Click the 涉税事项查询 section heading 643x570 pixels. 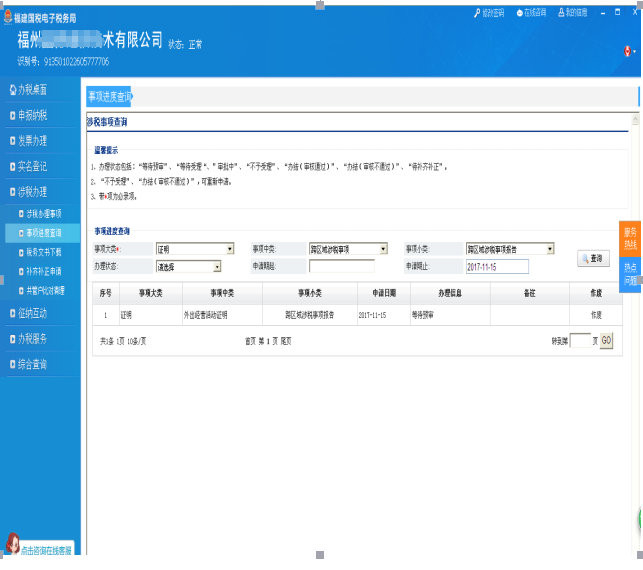107,122
